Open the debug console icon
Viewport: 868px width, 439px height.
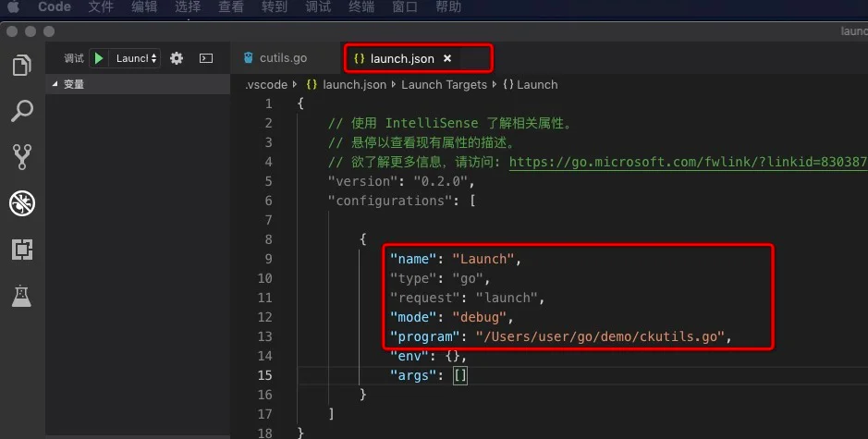point(206,58)
